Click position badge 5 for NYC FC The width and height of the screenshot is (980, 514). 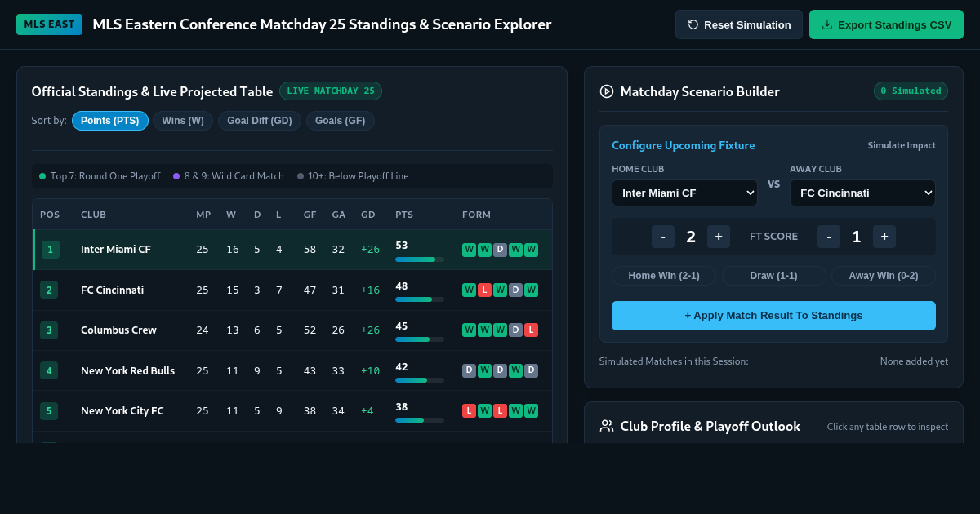49,411
